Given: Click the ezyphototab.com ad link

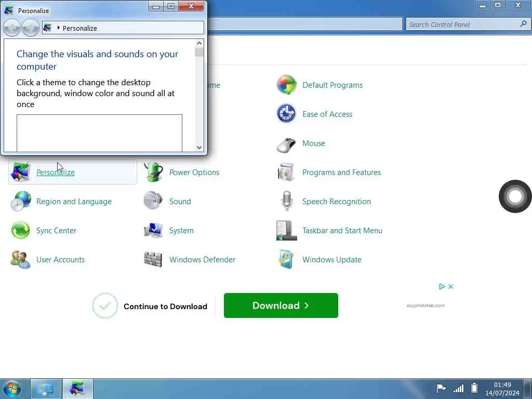Looking at the screenshot, I should (425, 305).
